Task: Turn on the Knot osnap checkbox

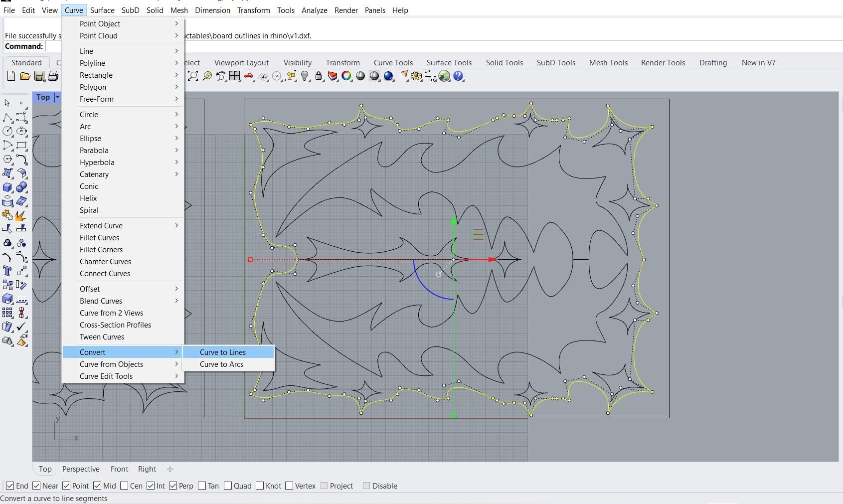Action: coord(260,486)
